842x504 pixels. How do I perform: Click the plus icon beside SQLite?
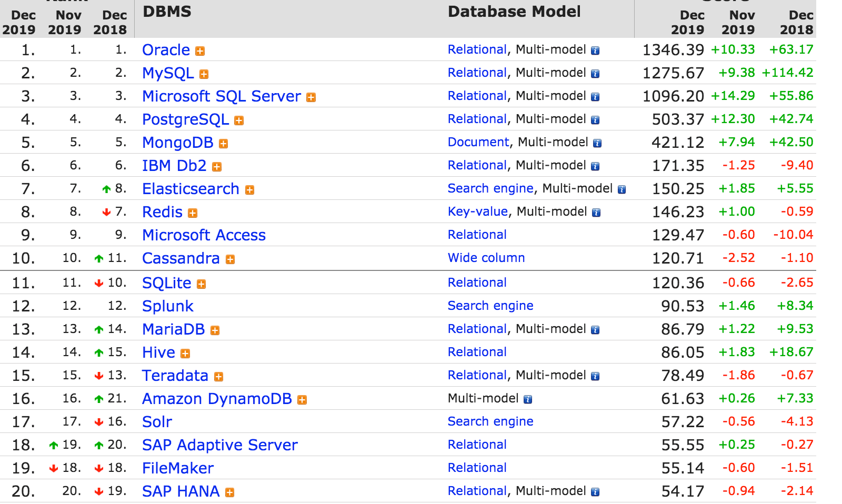202,284
